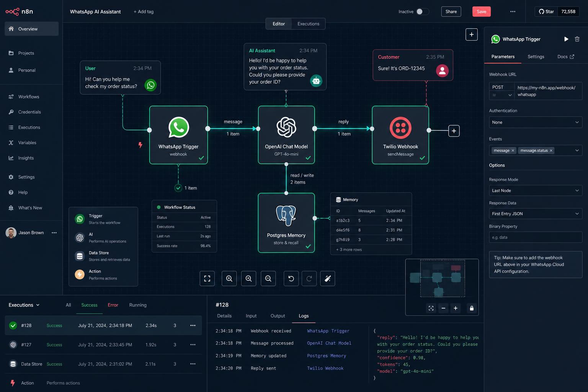Filter executions by Error
Viewport: 588px width, 392px height.
coord(113,305)
